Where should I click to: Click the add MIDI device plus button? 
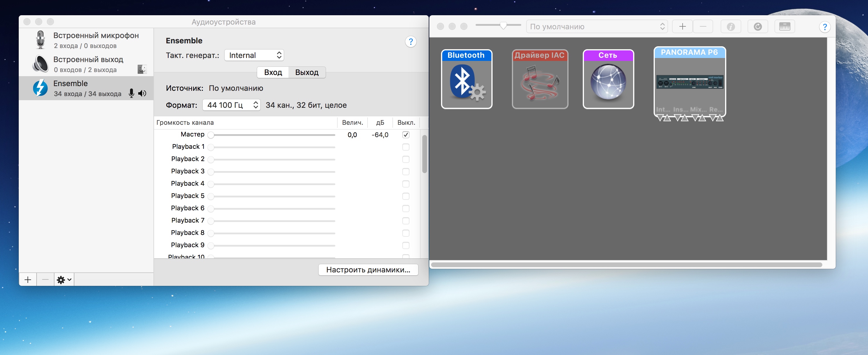coord(682,27)
